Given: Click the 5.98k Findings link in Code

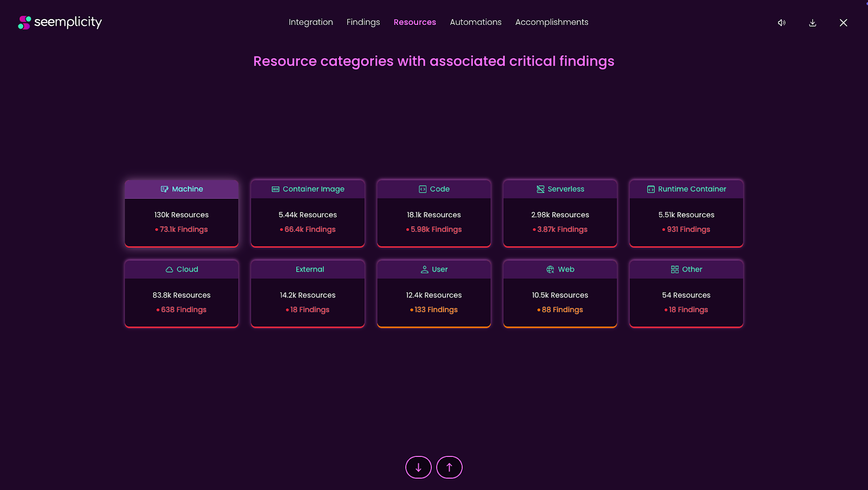Looking at the screenshot, I should point(436,229).
